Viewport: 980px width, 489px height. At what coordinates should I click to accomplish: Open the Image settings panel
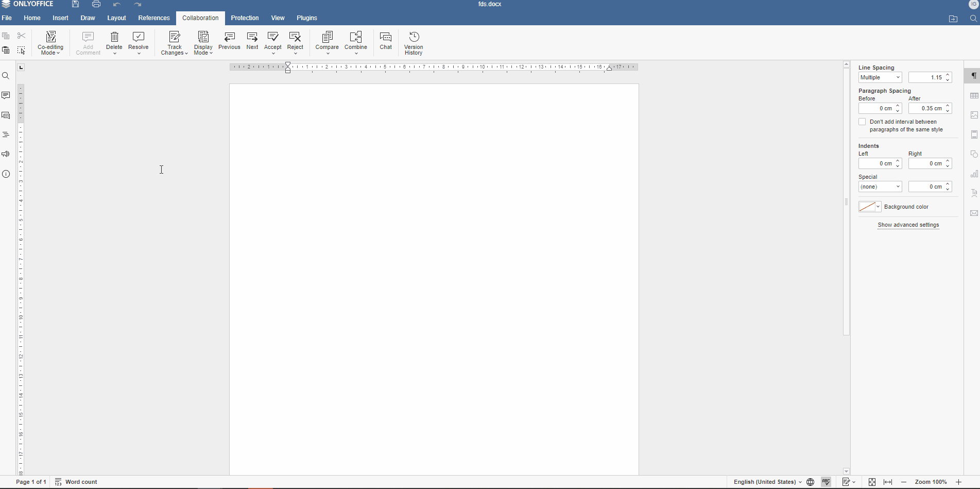[974, 115]
